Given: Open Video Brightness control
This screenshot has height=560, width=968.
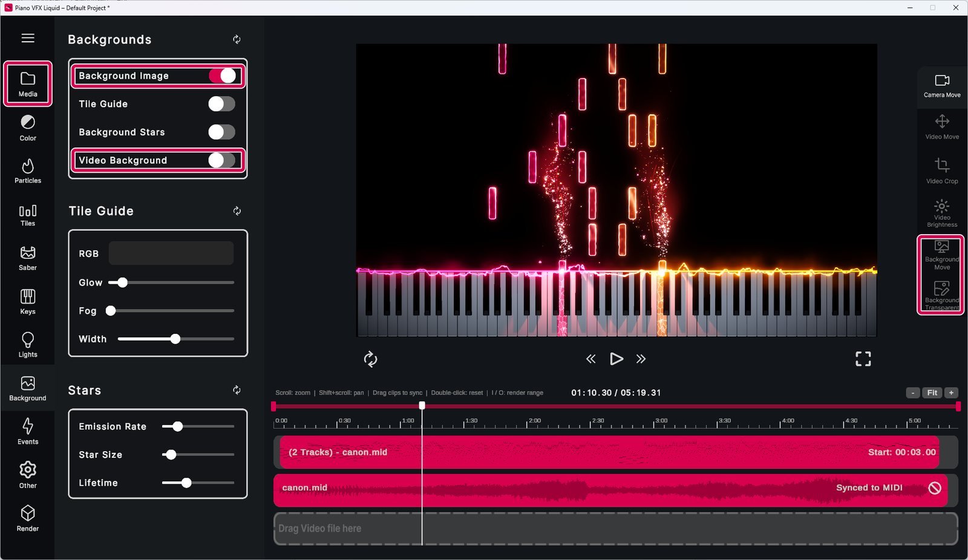Looking at the screenshot, I should [942, 213].
